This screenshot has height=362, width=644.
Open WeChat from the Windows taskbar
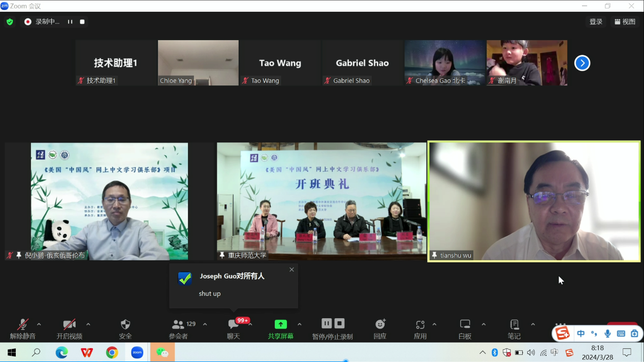point(162,352)
